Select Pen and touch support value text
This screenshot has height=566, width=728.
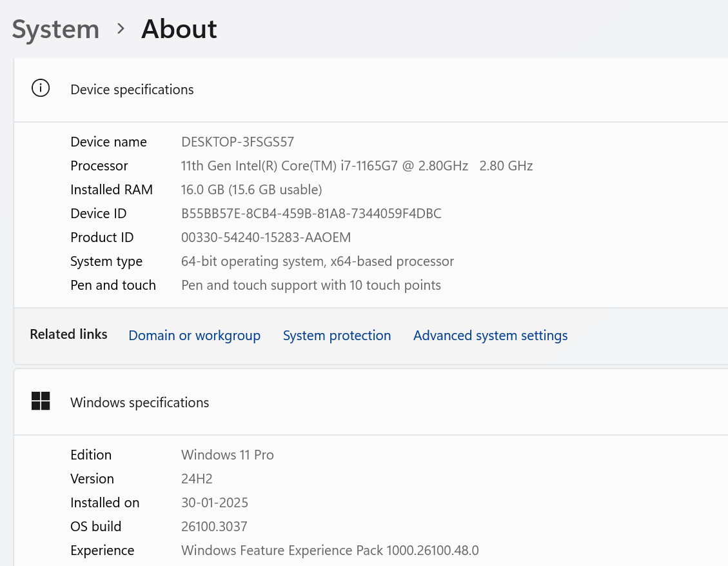(311, 285)
